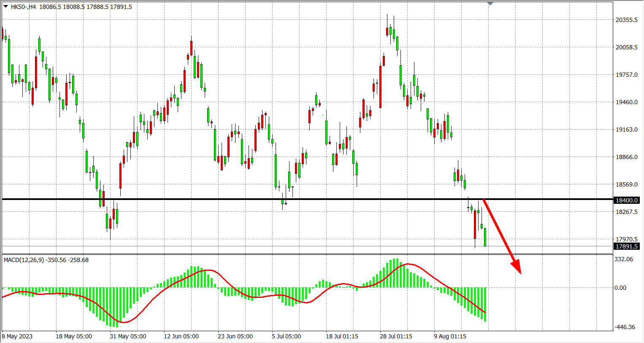644x343 pixels.
Task: Click the 332.06 MACD scale label
Action: (624, 259)
